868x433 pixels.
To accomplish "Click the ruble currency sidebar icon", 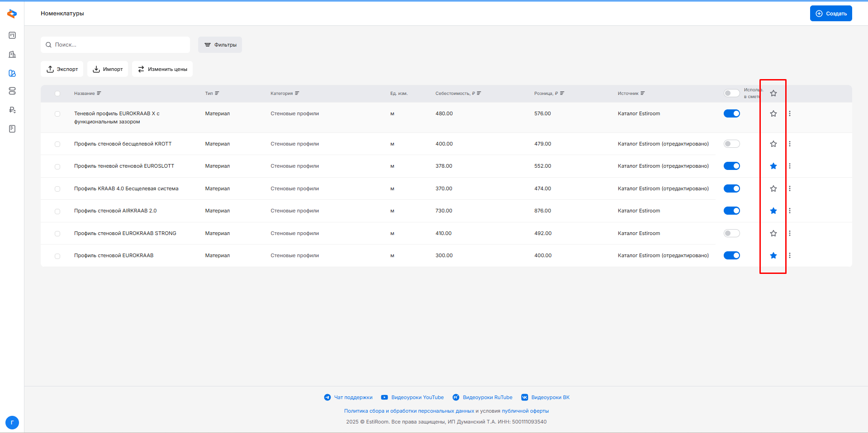I will click(x=12, y=110).
